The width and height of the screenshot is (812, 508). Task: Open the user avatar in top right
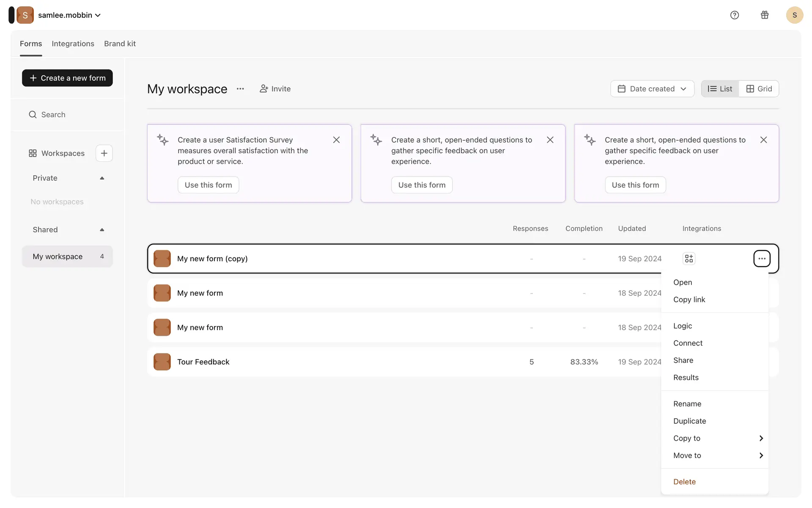[x=794, y=15]
